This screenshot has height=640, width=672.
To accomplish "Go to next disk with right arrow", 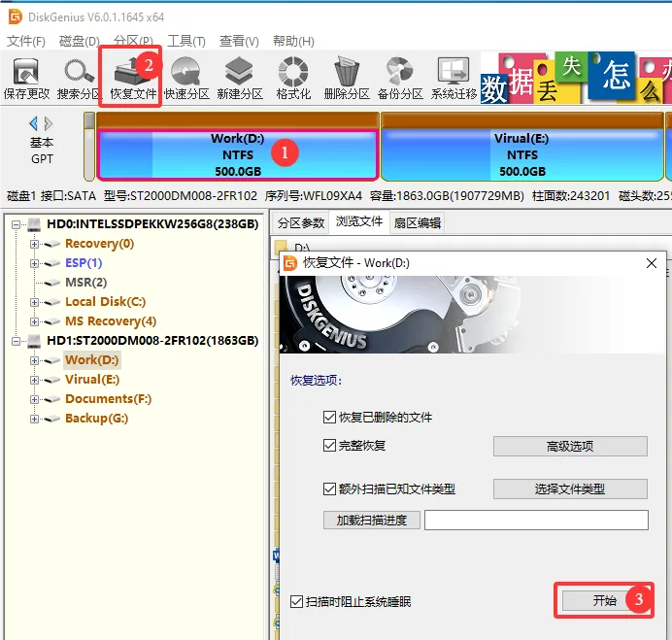I will click(x=49, y=123).
